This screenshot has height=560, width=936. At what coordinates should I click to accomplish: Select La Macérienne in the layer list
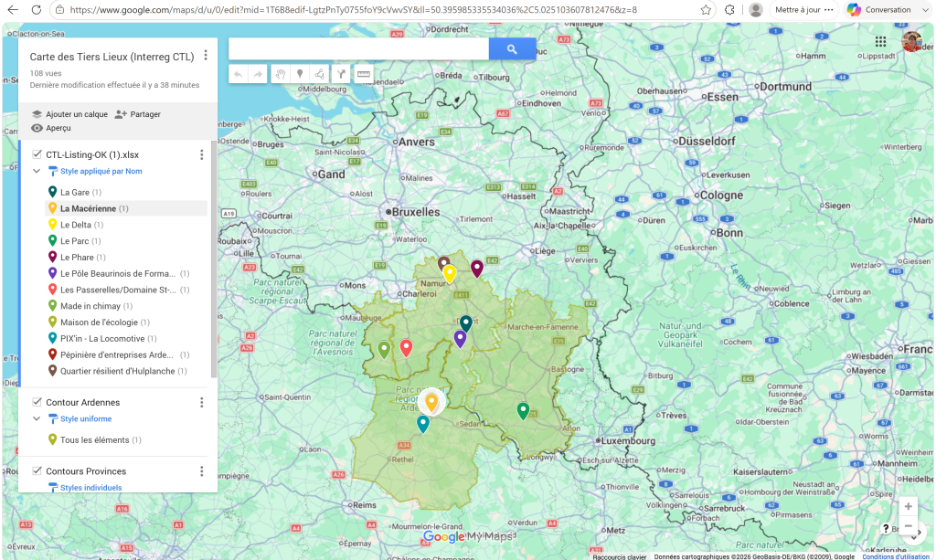pos(126,208)
